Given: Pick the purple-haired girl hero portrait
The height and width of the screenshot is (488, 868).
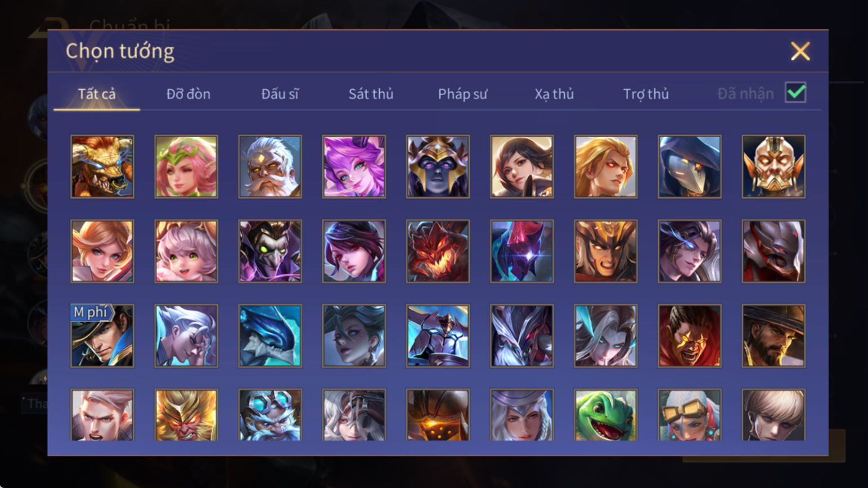Looking at the screenshot, I should (x=354, y=166).
